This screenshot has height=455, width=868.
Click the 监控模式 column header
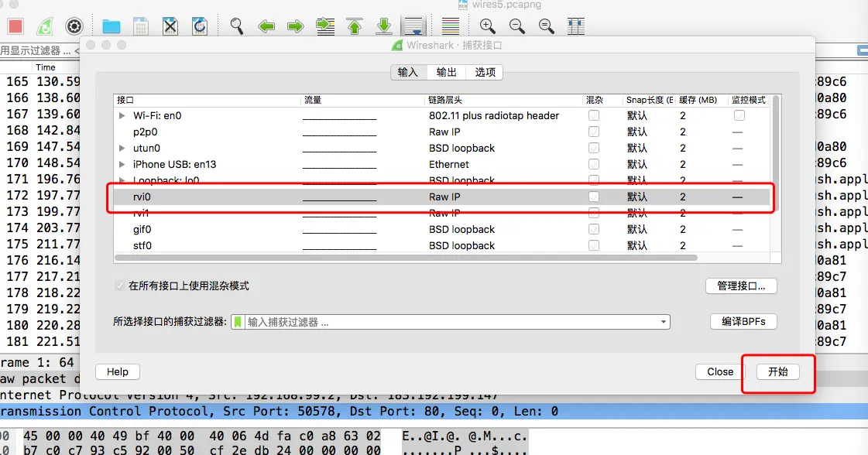click(x=749, y=100)
